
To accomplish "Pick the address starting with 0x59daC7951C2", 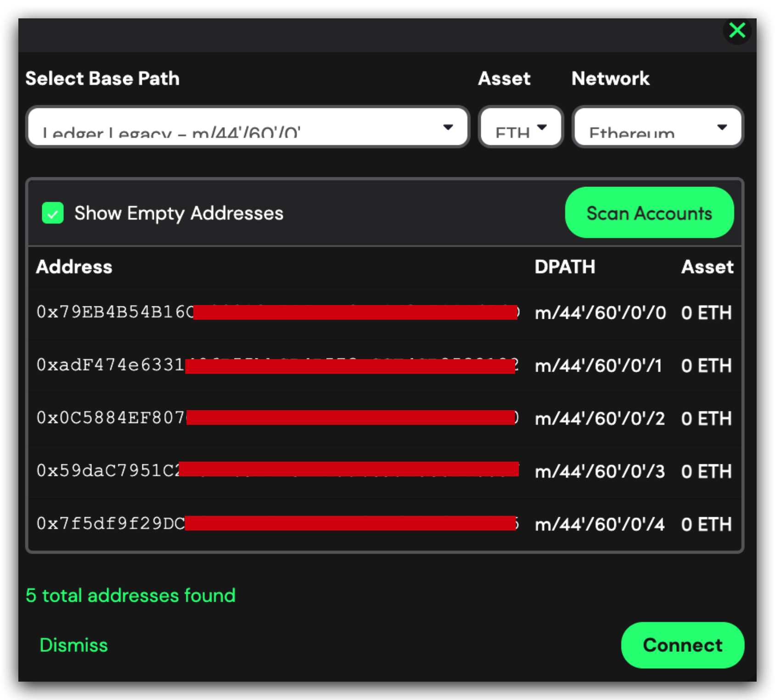I will tap(108, 471).
